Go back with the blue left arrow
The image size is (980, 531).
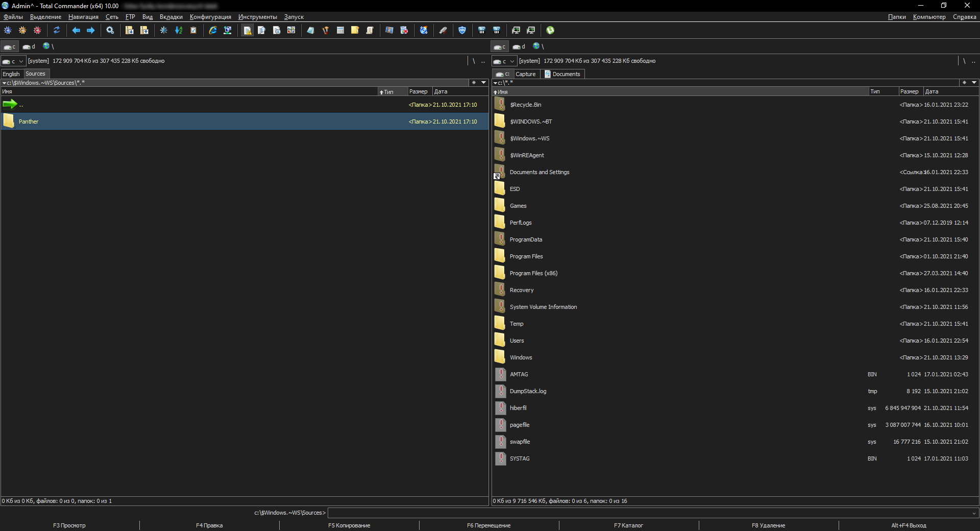76,30
